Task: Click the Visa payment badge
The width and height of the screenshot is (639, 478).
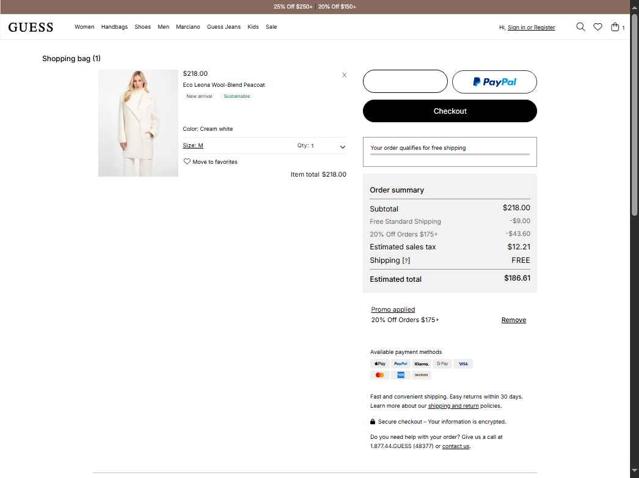Action: pos(463,363)
